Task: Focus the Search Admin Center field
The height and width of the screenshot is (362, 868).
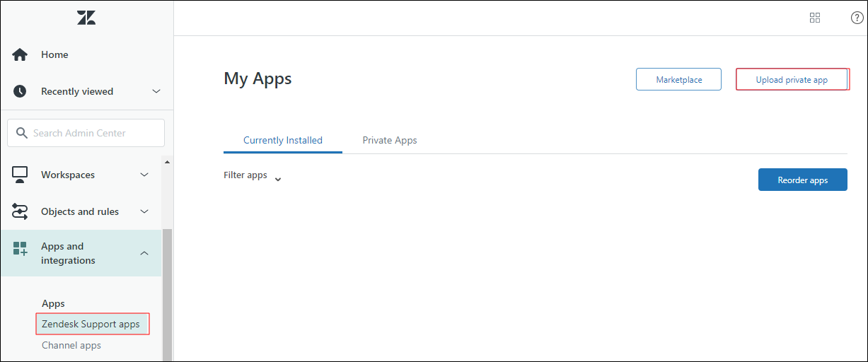Action: click(x=86, y=133)
